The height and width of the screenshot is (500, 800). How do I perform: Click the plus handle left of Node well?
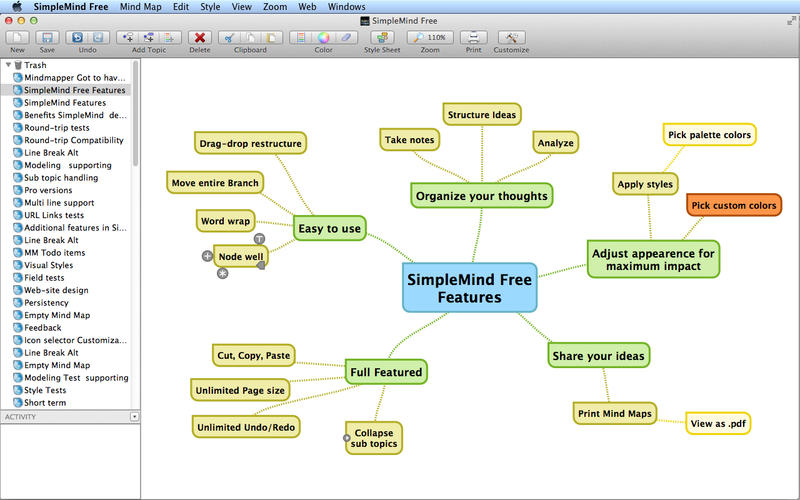point(207,256)
